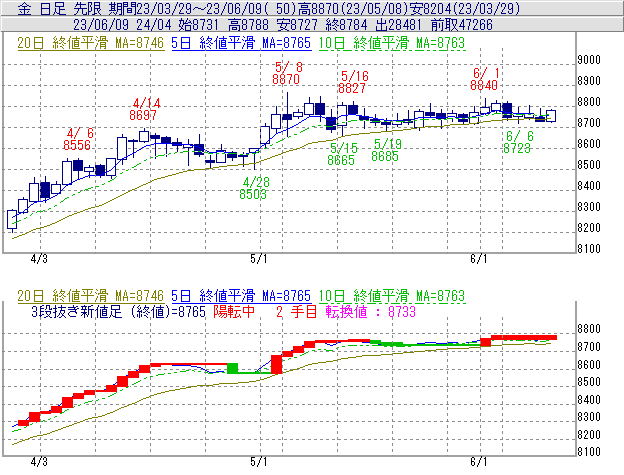Click the low value 安8204(23/03/29) in header
This screenshot has width=624, height=475.
pos(465,8)
